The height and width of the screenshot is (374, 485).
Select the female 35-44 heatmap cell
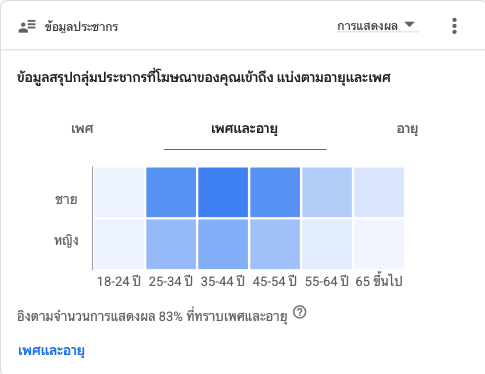click(x=223, y=244)
